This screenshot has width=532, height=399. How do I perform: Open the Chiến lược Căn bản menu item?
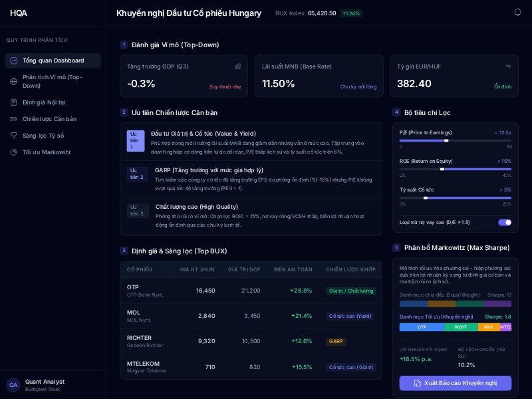click(x=49, y=119)
